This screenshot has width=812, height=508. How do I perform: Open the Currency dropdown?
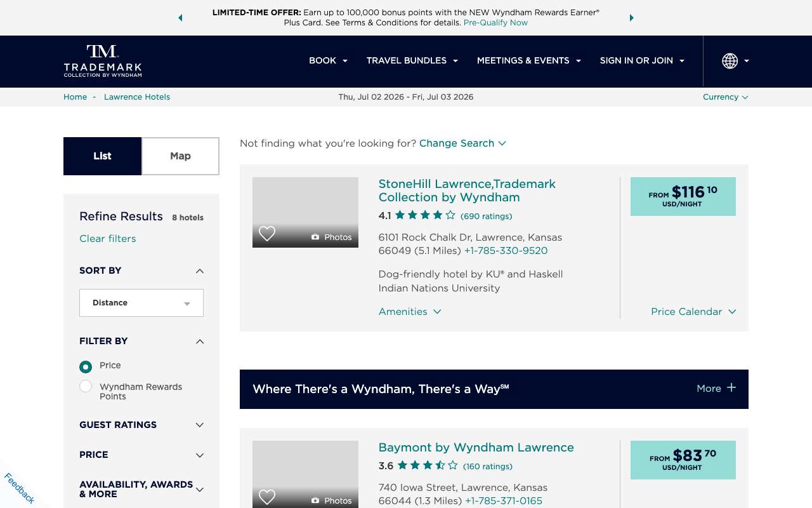pos(725,97)
